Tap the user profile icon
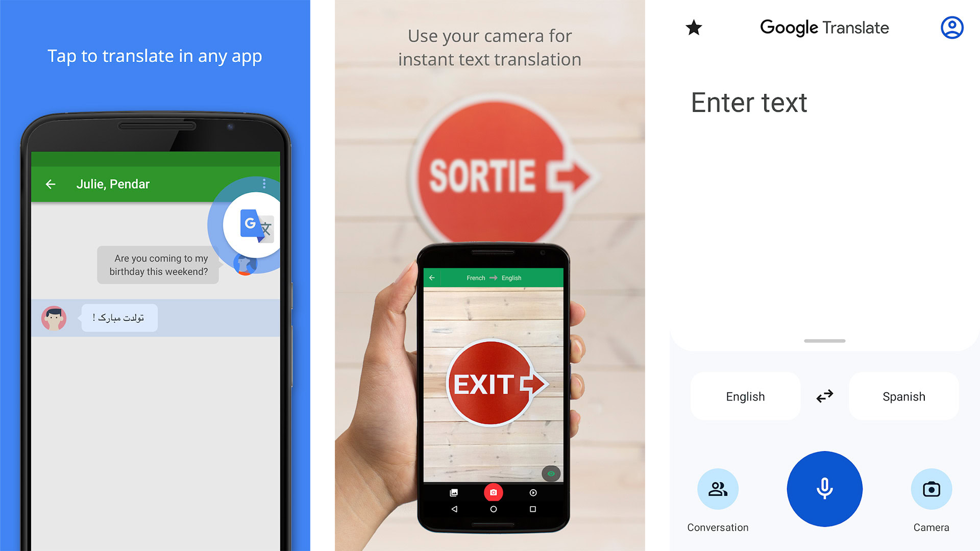The height and width of the screenshot is (551, 980). click(952, 28)
